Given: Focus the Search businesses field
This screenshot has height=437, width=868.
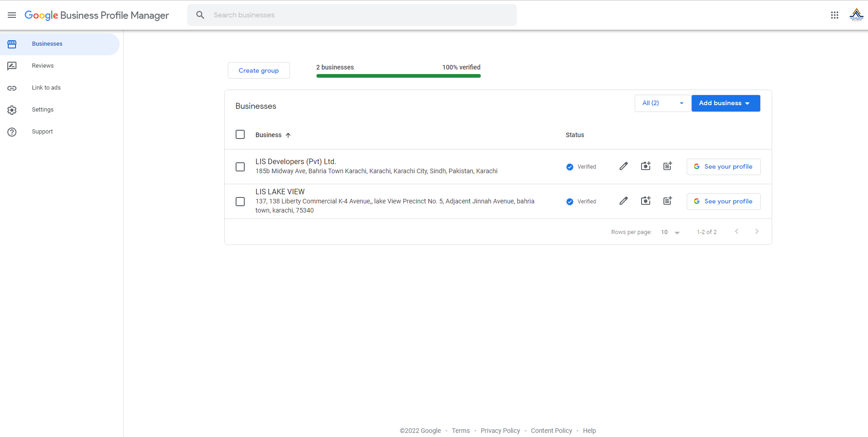Looking at the screenshot, I should [352, 15].
